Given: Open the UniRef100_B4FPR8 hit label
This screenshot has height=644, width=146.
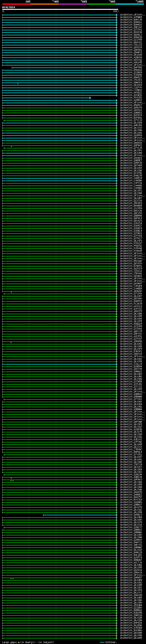Looking at the screenshot, I should point(131,67).
